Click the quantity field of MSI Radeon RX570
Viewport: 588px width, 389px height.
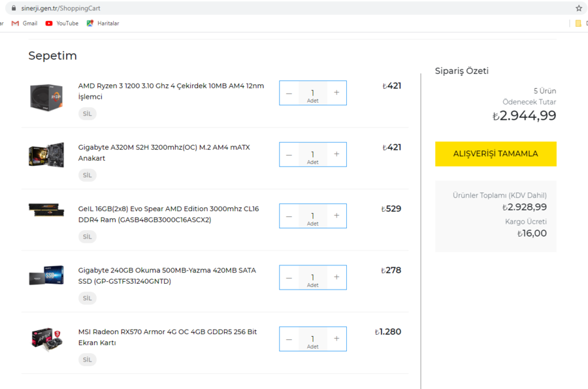tap(313, 339)
